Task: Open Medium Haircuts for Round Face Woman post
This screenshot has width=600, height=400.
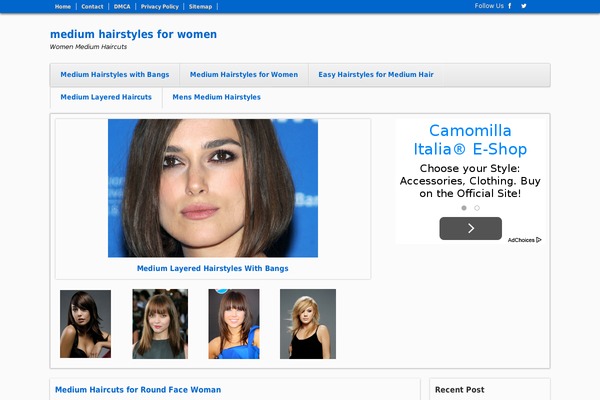Action: 138,390
